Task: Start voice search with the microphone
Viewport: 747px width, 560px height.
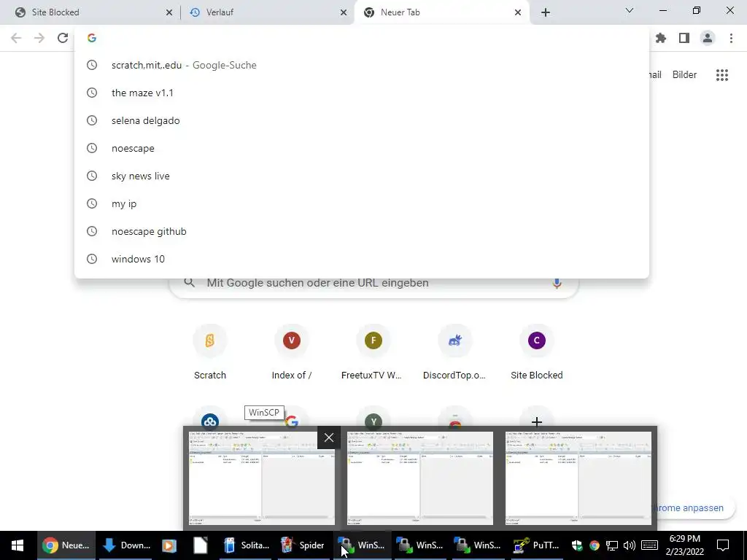Action: click(x=557, y=283)
